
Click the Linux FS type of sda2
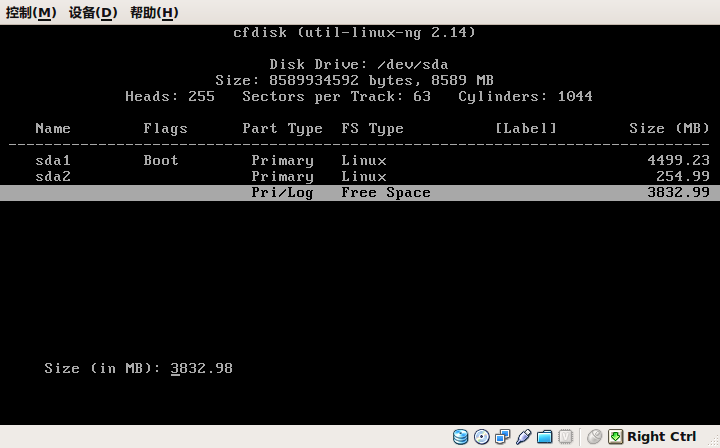coord(364,176)
